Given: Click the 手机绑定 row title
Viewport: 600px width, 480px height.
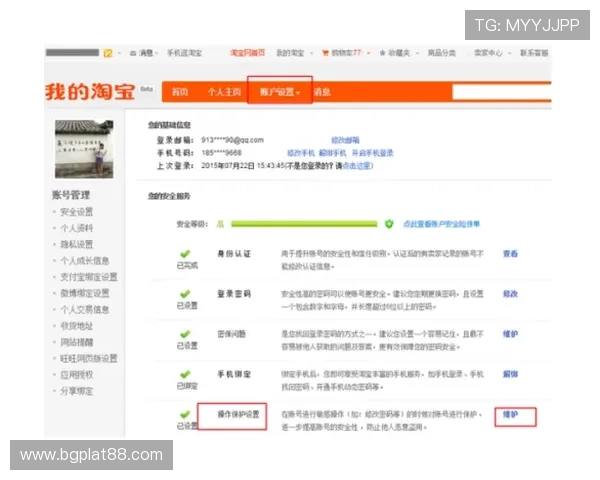Looking at the screenshot, I should coord(234,374).
